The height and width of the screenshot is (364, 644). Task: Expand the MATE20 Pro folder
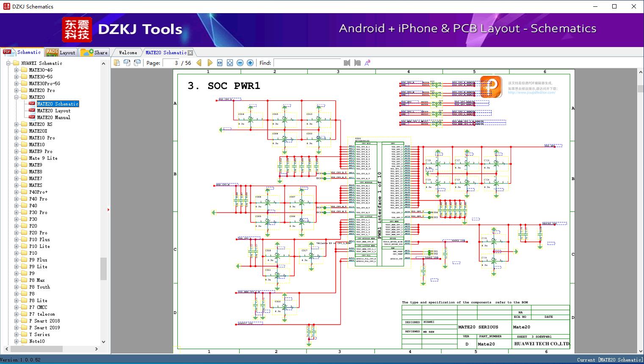[16, 90]
